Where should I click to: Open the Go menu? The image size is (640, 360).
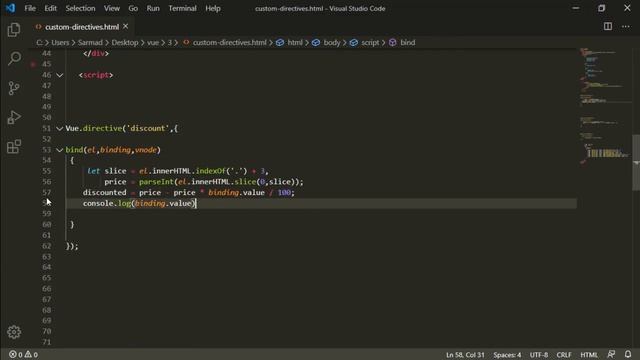(x=133, y=8)
